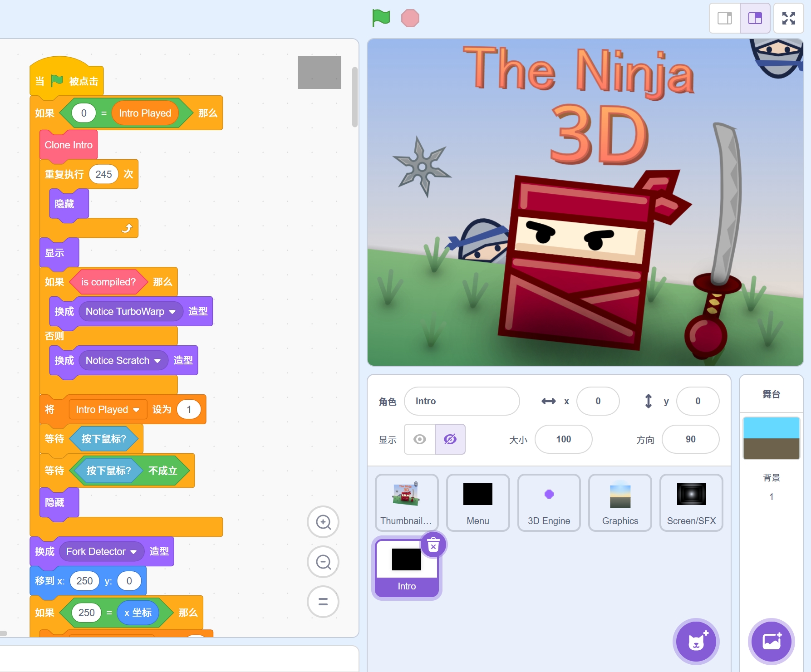Viewport: 811px width, 672px height.
Task: Expand the Notice Scratch costume dropdown
Action: click(157, 361)
